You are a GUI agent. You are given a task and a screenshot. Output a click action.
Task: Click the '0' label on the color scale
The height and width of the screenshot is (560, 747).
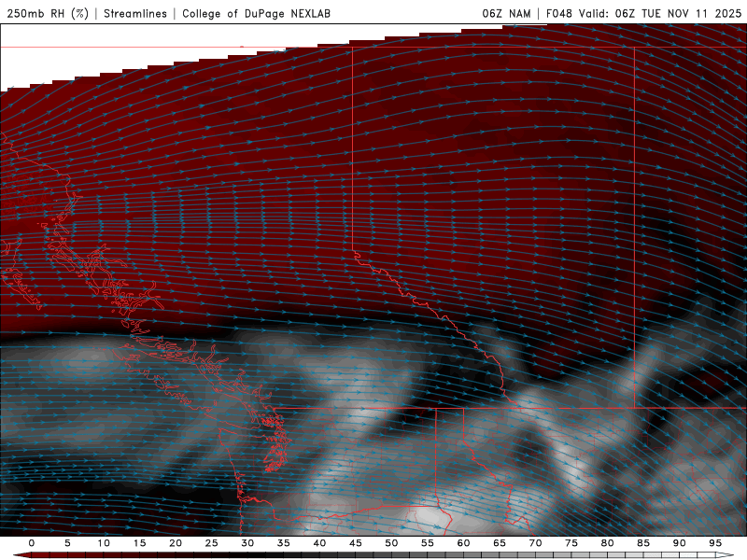(32, 543)
